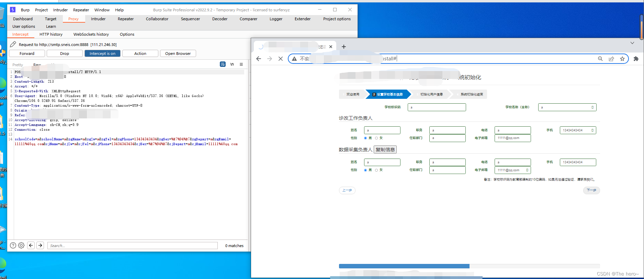This screenshot has width=644, height=279.
Task: Switch to the Target tab
Action: tap(50, 19)
